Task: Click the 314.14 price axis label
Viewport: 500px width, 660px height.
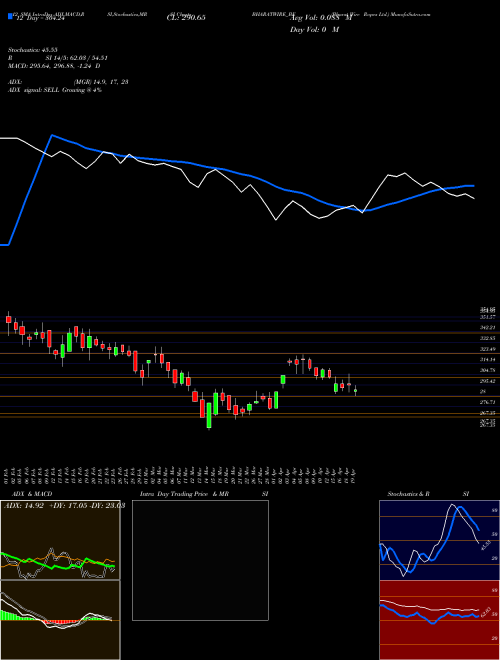Action: click(489, 360)
